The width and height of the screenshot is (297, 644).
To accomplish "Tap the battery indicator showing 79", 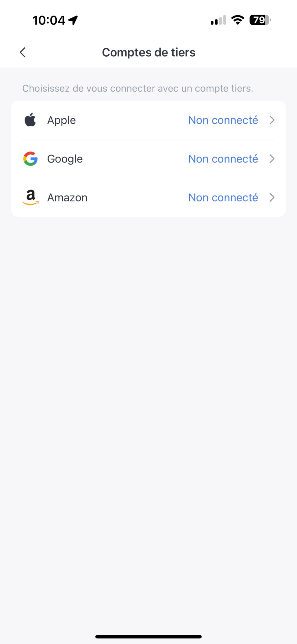I will (260, 20).
